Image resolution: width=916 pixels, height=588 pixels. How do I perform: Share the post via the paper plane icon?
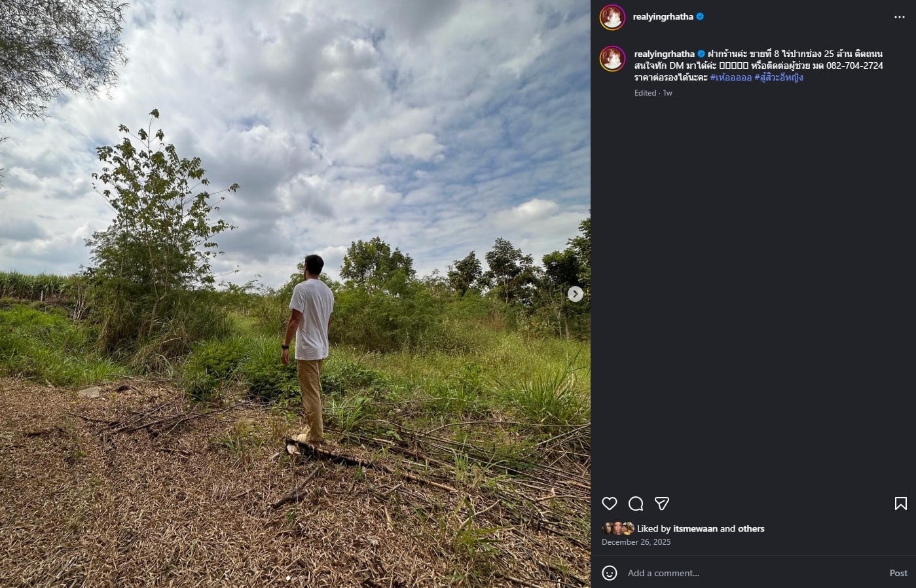pyautogui.click(x=662, y=504)
